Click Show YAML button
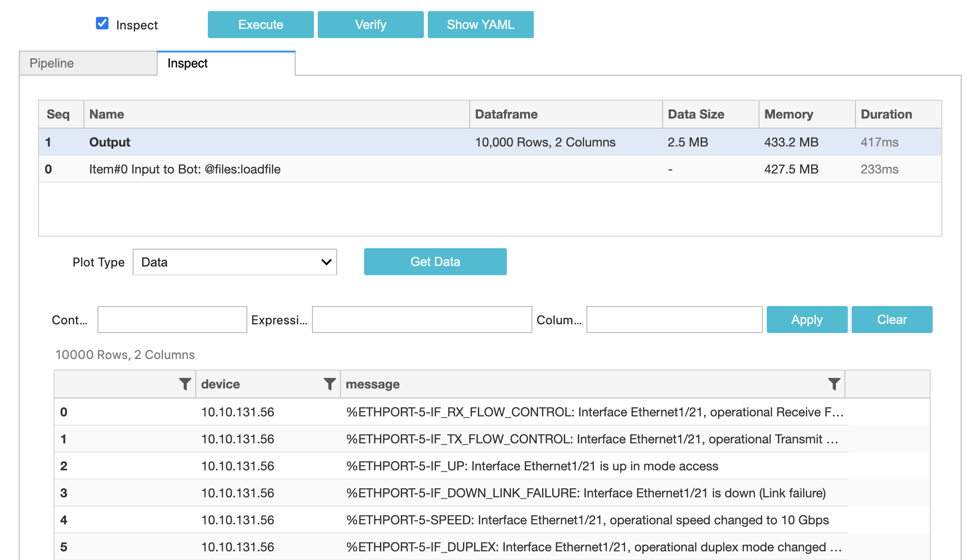The width and height of the screenshot is (978, 560). (480, 25)
